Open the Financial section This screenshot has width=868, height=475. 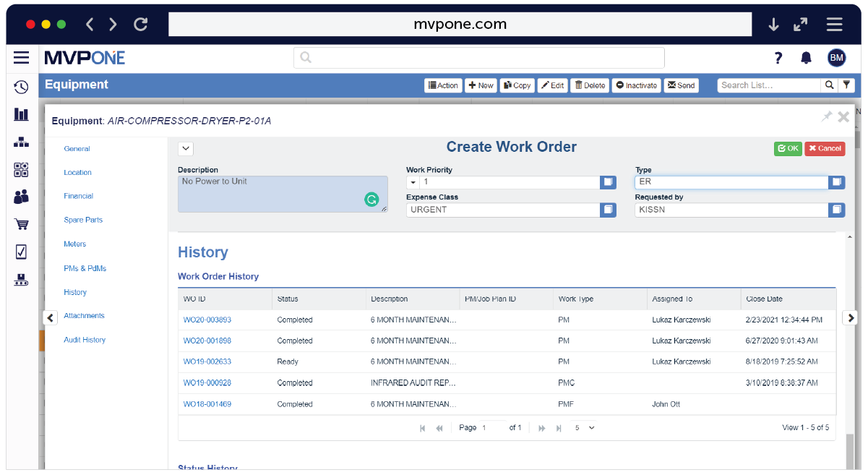pyautogui.click(x=77, y=195)
